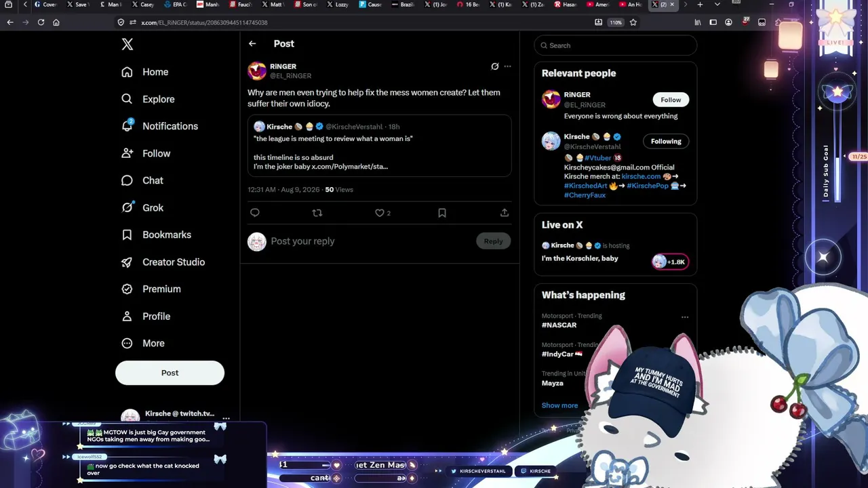
Task: Click the X search box
Action: tap(616, 45)
